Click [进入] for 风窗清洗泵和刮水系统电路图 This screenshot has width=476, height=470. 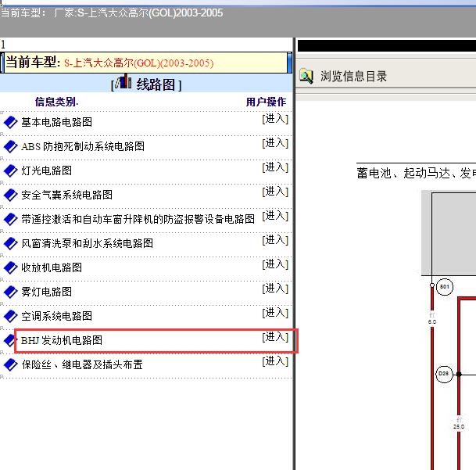(275, 240)
